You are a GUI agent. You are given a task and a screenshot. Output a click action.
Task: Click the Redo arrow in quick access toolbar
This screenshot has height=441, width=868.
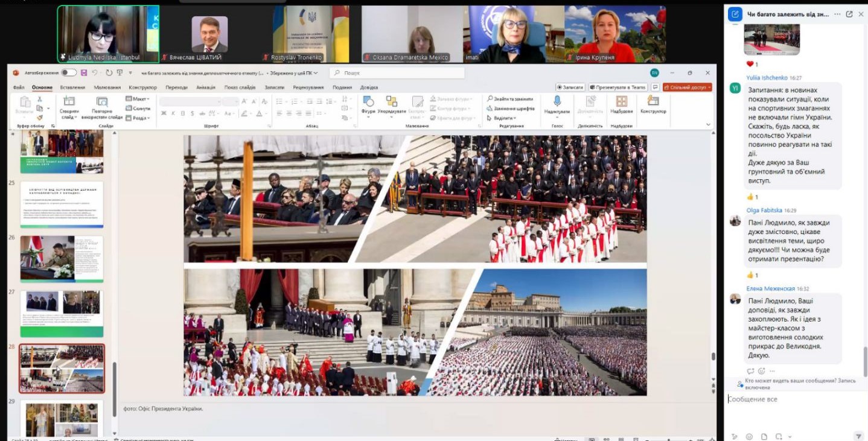tap(109, 73)
